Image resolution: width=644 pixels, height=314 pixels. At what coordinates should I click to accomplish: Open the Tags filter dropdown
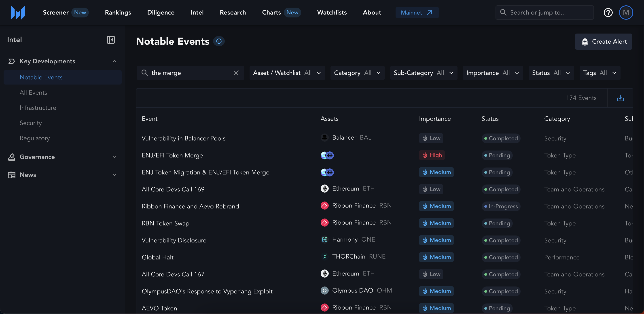coord(600,73)
